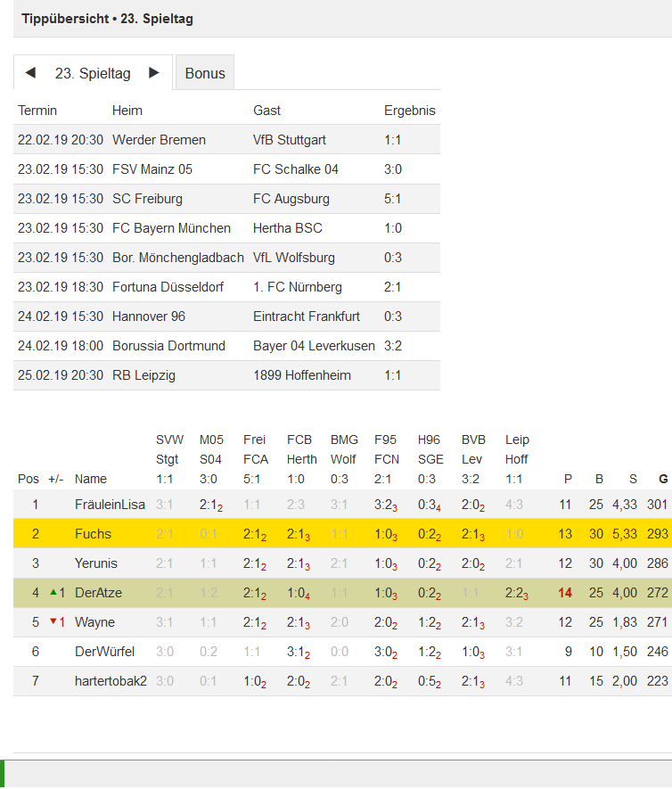Select the 23. Spieltag tab

[93, 73]
